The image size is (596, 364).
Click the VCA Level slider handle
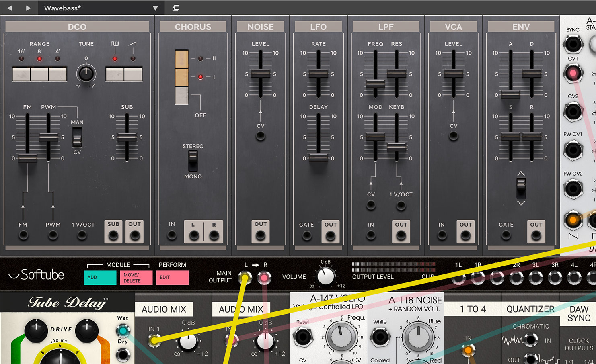[x=454, y=74]
